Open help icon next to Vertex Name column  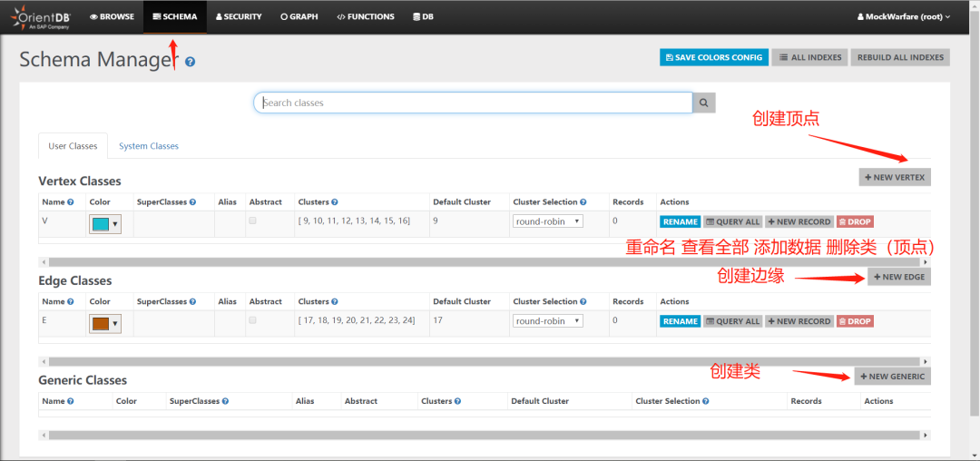click(x=71, y=201)
